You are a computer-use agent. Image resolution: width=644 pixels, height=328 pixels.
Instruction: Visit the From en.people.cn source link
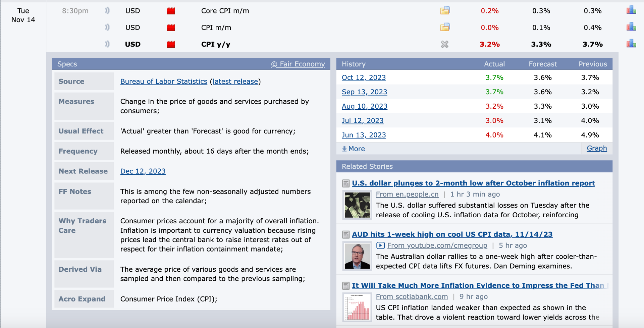[407, 194]
